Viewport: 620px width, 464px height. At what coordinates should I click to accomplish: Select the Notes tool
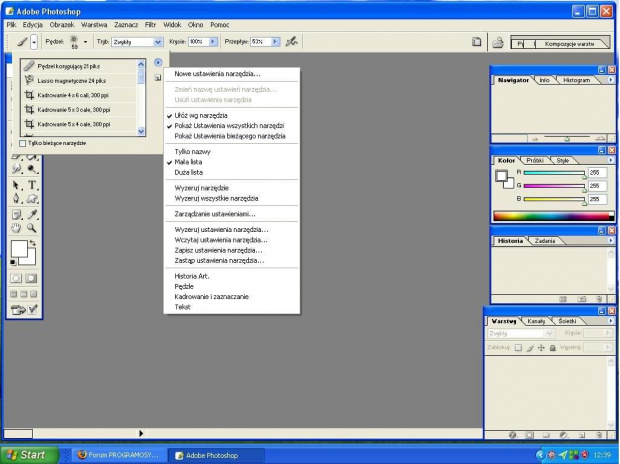16,214
